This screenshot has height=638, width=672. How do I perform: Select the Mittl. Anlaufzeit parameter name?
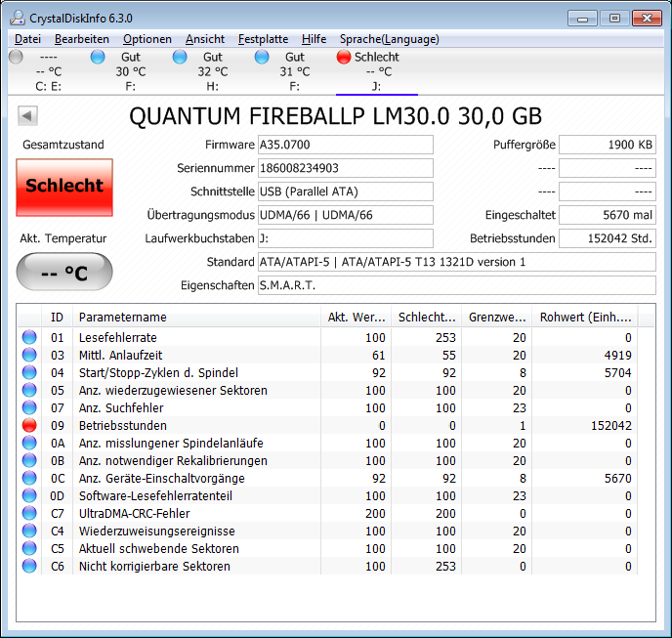[x=120, y=356]
